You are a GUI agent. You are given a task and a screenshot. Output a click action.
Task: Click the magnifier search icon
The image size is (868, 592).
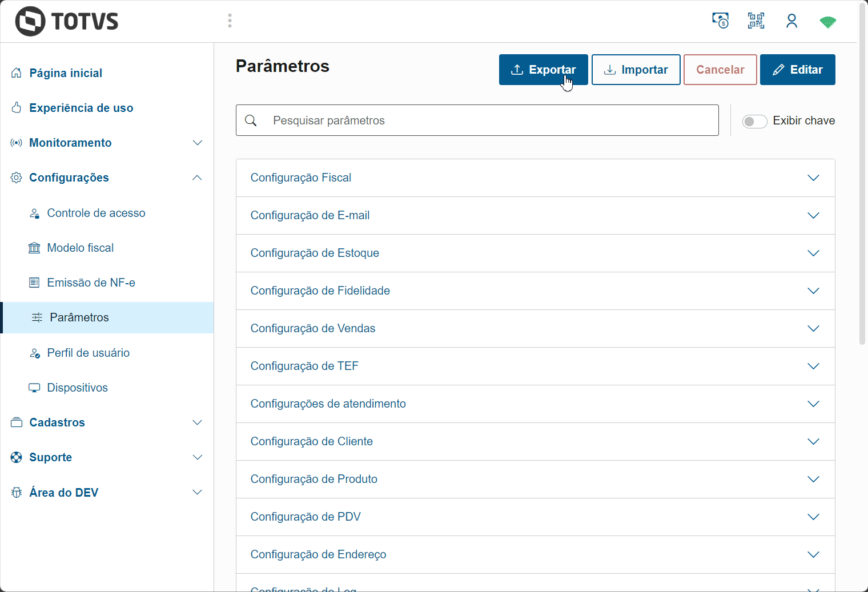(x=251, y=120)
